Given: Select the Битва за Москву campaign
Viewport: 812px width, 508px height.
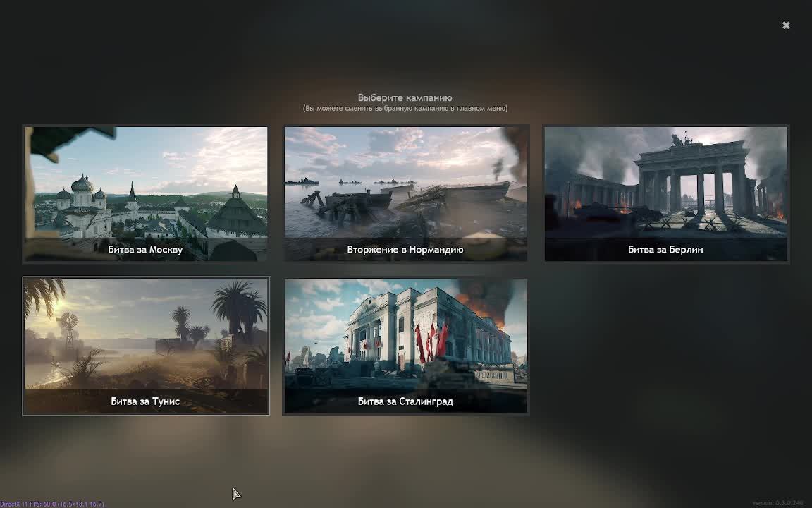Looking at the screenshot, I should [x=145, y=193].
